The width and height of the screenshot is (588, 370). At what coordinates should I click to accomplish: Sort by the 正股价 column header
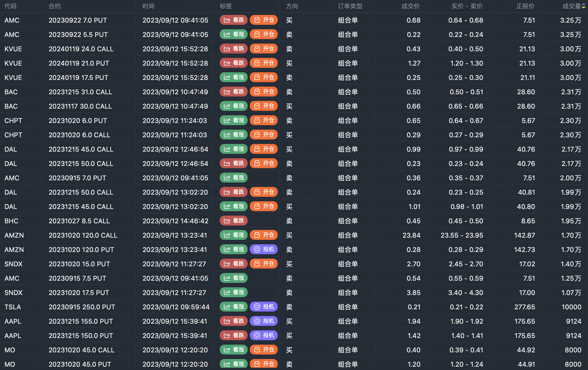525,6
